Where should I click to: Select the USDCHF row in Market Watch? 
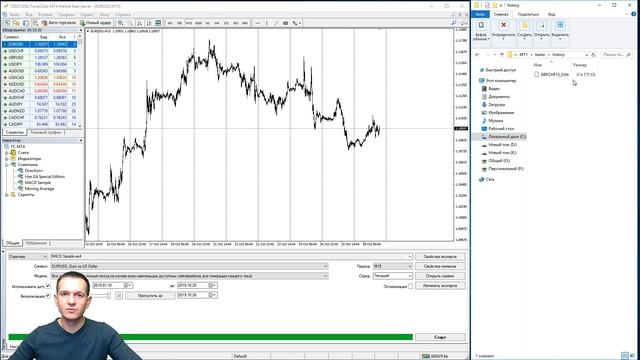[39, 51]
